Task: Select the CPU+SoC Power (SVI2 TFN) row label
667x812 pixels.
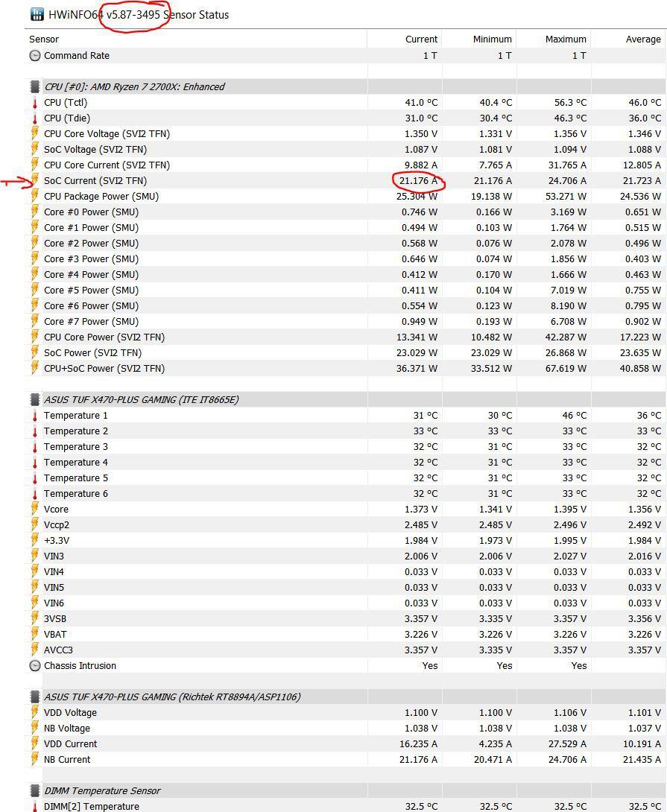Action: tap(104, 368)
